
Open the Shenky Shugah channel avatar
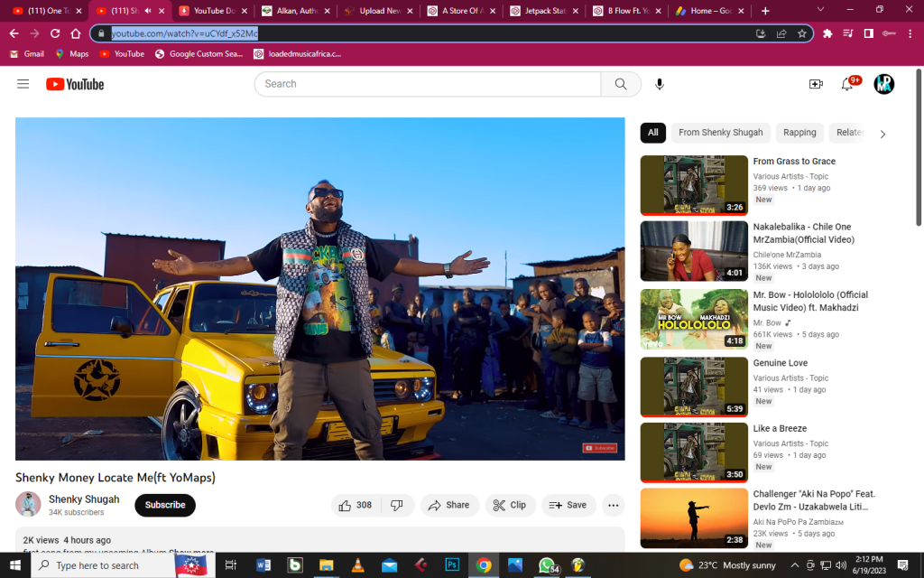[x=28, y=504]
